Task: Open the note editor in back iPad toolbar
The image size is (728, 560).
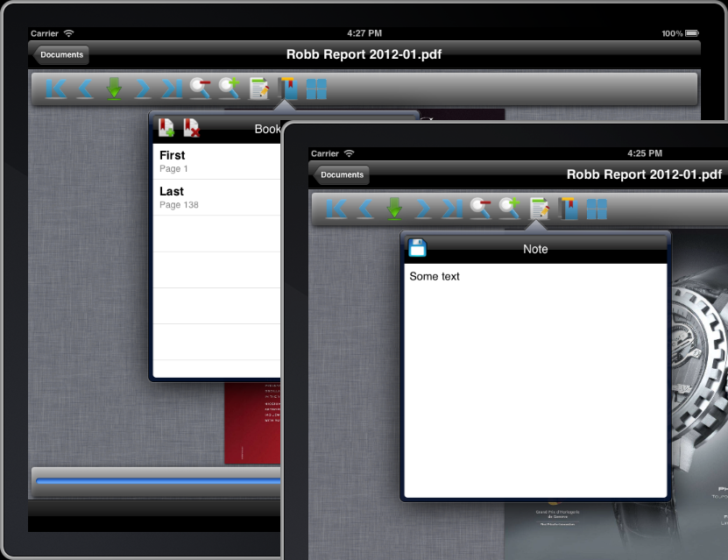Action: [x=258, y=89]
